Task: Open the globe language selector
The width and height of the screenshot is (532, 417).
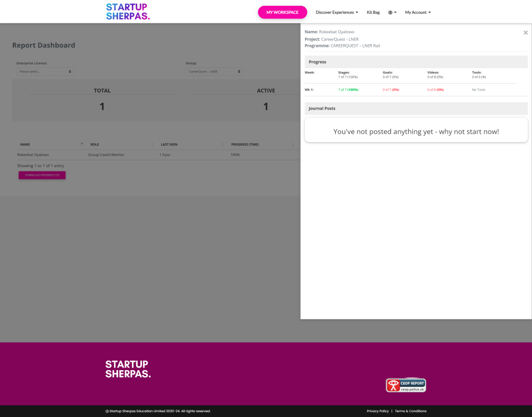Action: [x=392, y=12]
